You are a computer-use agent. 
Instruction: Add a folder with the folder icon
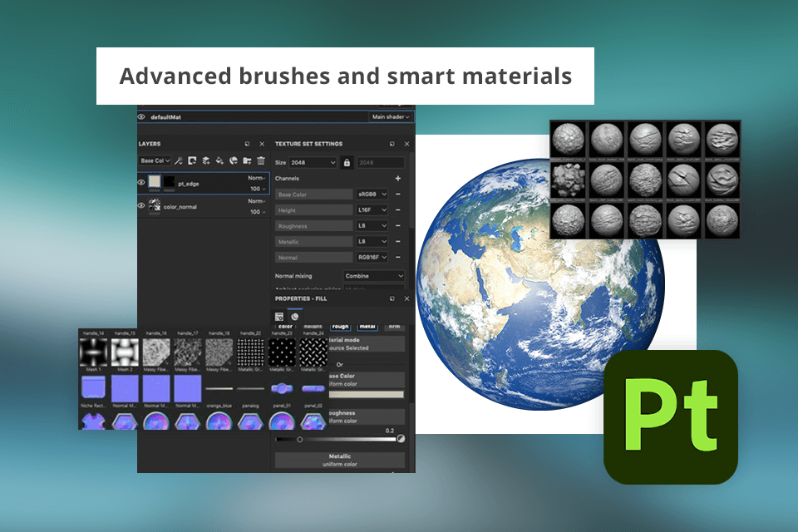[x=247, y=161]
